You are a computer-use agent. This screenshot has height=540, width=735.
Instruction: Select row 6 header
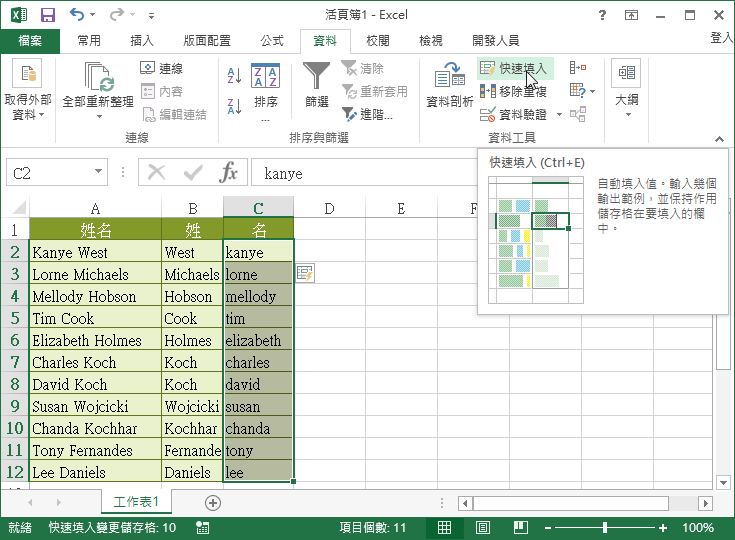coord(15,340)
